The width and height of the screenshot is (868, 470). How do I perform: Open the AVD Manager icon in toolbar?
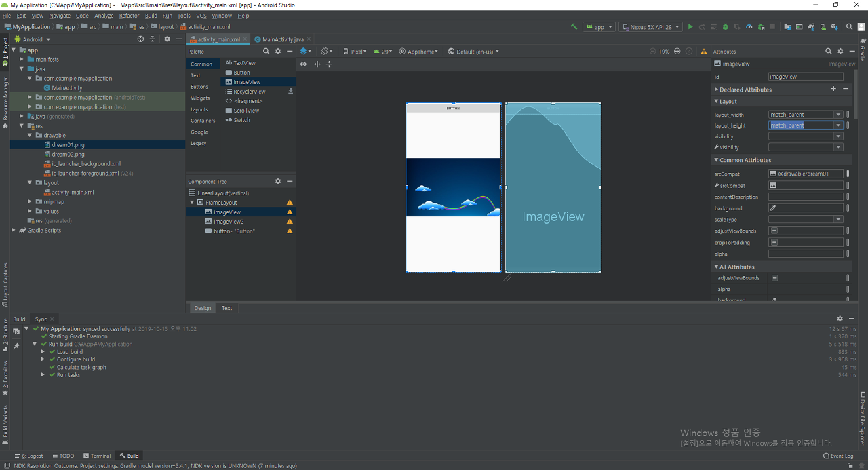click(x=823, y=27)
